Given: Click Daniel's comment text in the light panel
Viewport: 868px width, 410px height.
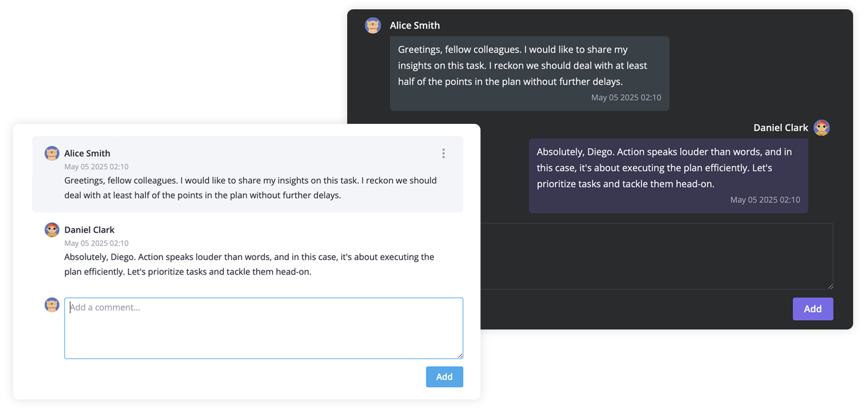Looking at the screenshot, I should (249, 264).
